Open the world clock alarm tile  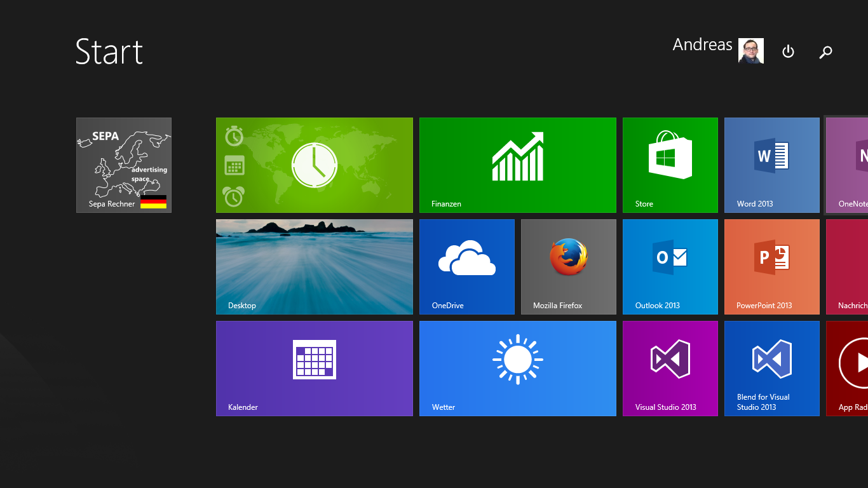pos(315,165)
